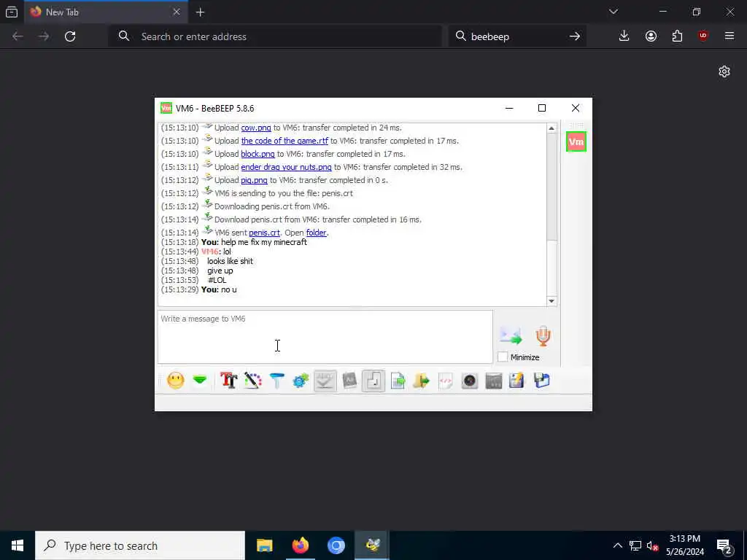Open 'the code of the game.rtf' link
This screenshot has height=560, width=747.
tap(285, 141)
